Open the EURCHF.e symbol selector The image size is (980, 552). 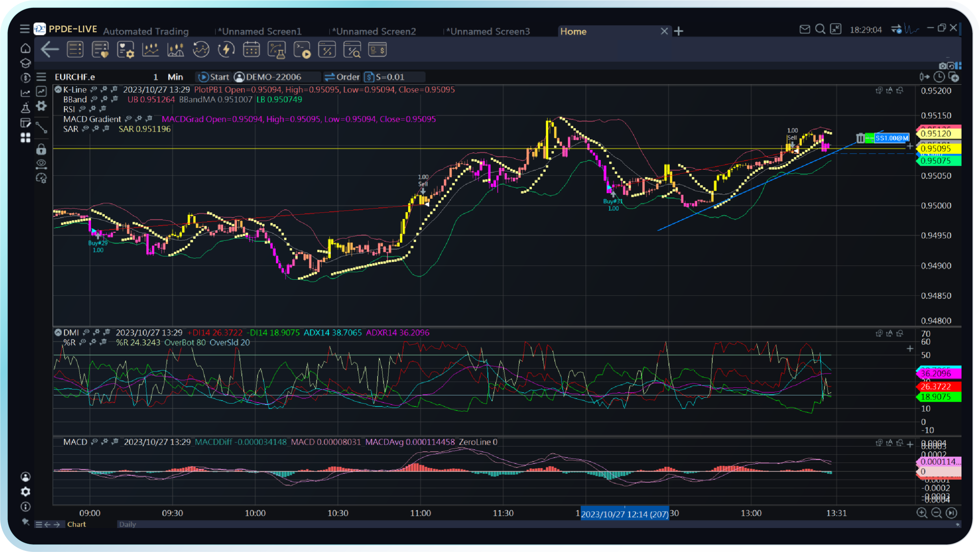[75, 77]
